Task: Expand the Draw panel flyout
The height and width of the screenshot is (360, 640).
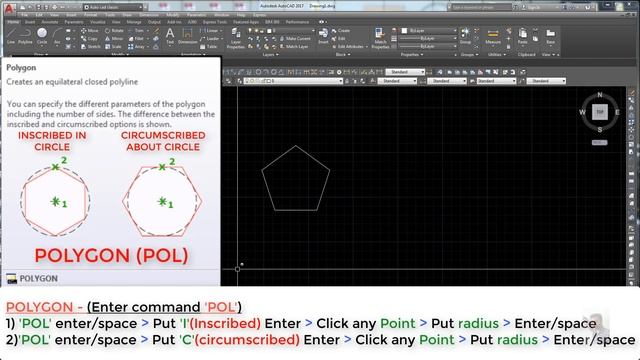Action: point(41,54)
